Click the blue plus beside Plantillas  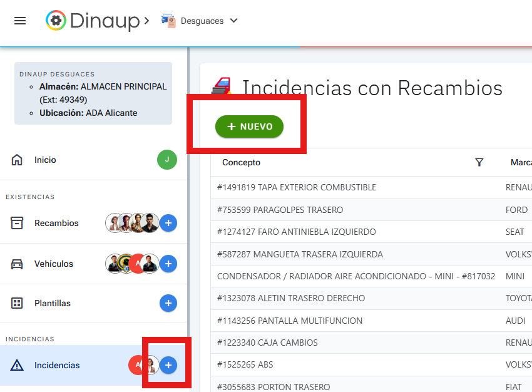[x=168, y=303]
